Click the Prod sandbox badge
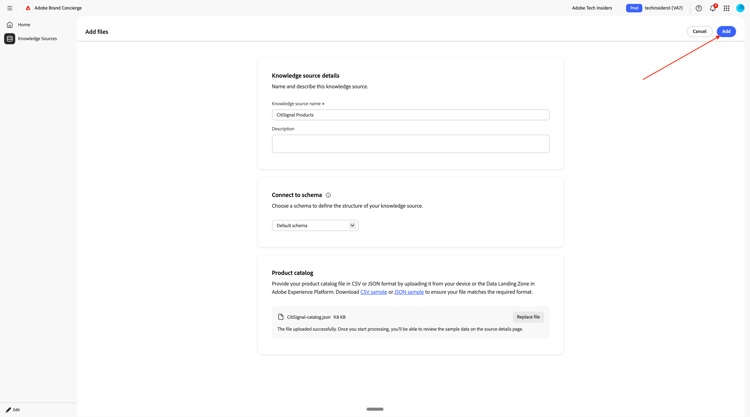Viewport: 750px width, 417px height. click(x=634, y=8)
